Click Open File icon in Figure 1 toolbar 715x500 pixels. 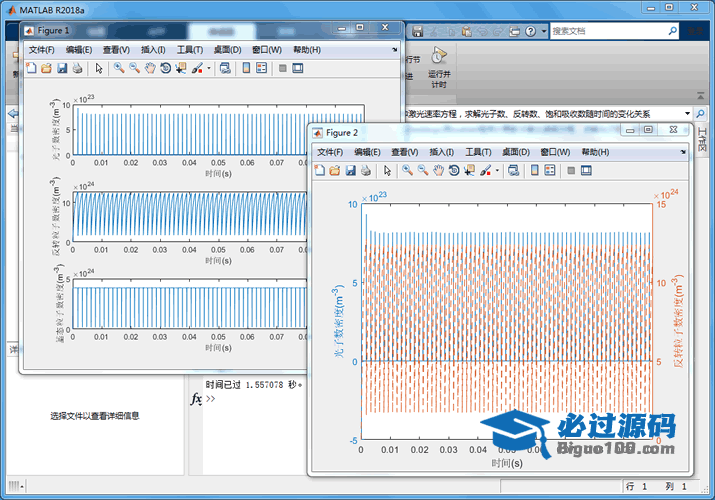click(46, 68)
